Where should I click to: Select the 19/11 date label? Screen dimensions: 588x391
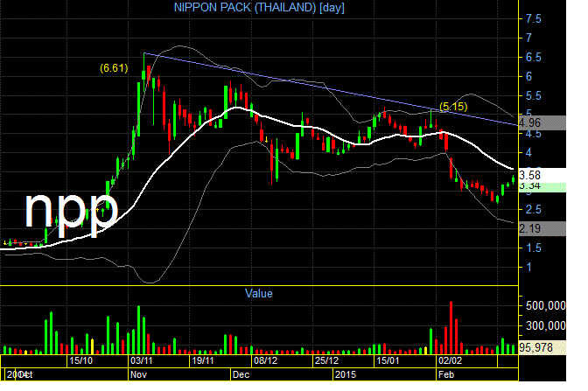[202, 360]
